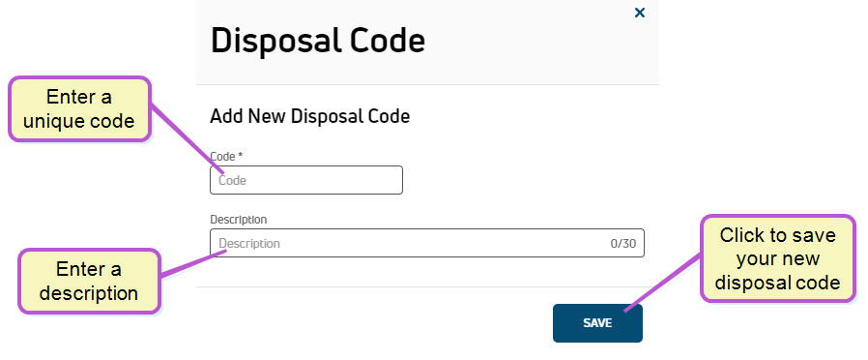Select the "Click to save" callout box
This screenshot has height=360, width=868.
pos(778,258)
